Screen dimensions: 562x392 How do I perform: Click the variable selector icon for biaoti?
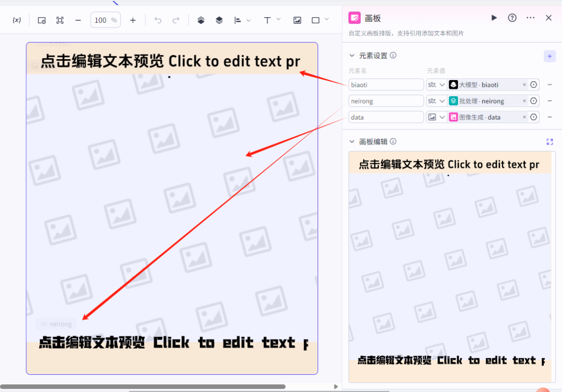(534, 85)
